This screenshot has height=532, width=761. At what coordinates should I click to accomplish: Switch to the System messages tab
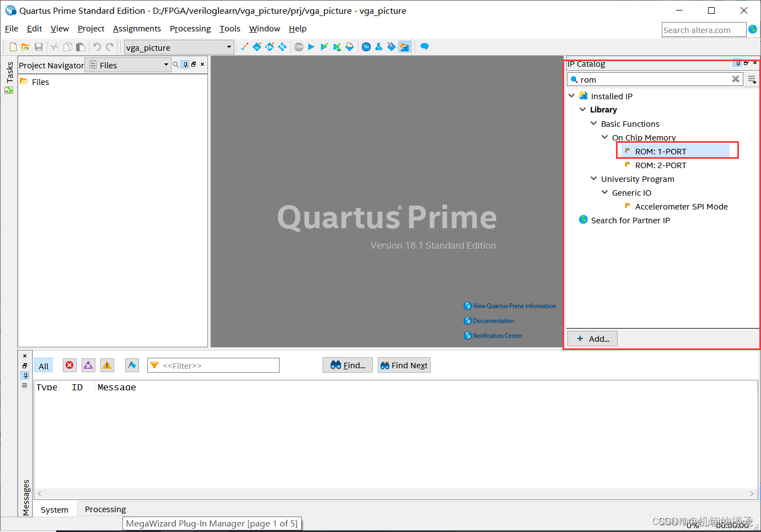click(x=55, y=510)
